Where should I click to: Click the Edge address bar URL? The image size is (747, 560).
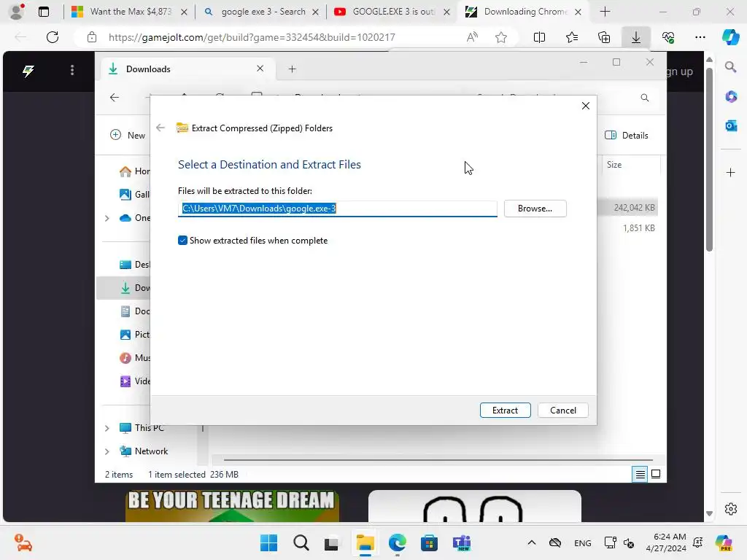(x=252, y=37)
